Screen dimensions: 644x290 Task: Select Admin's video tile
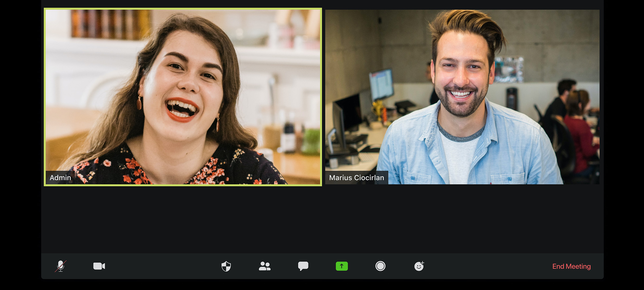(182, 97)
